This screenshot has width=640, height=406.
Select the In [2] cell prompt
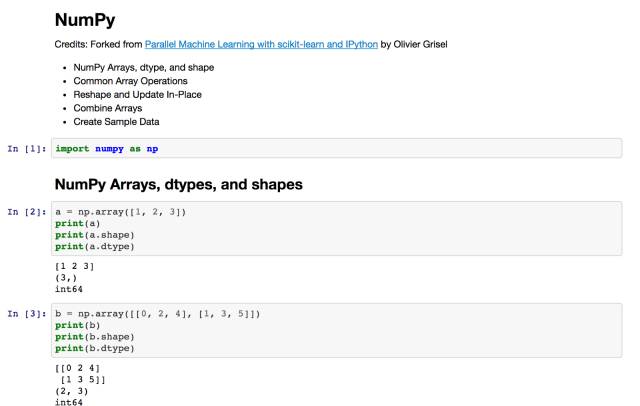click(27, 212)
